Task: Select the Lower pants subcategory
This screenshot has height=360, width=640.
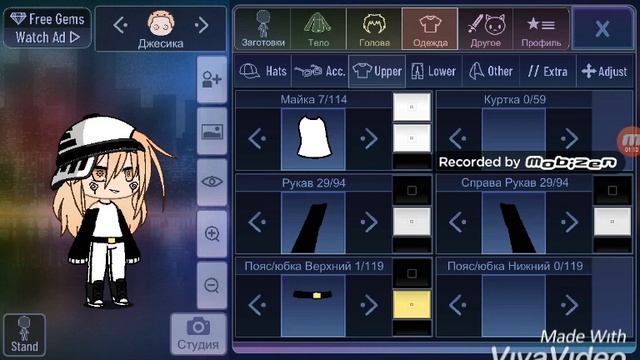Action: [434, 71]
